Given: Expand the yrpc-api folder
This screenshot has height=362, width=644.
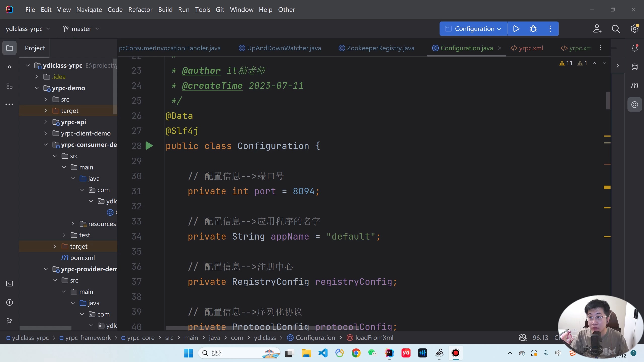Looking at the screenshot, I should 46,122.
